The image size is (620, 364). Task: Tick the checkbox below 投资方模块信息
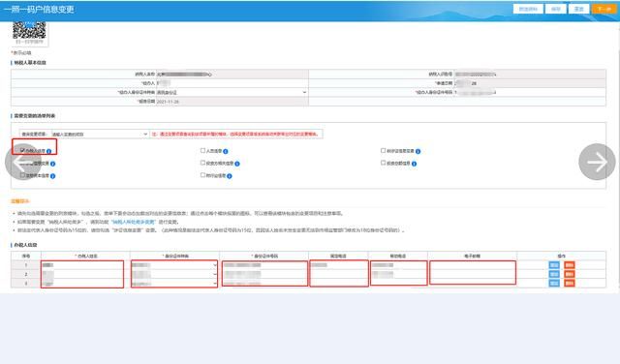point(202,175)
